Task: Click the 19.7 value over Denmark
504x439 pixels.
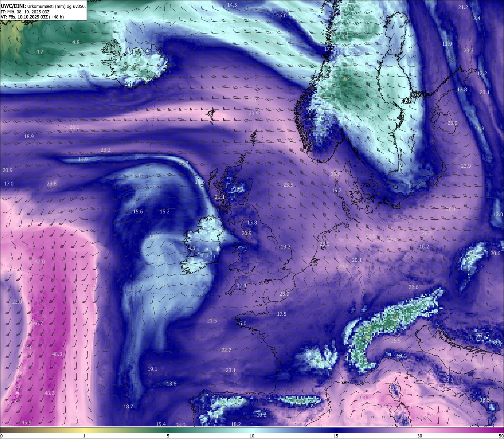Action: [337, 190]
